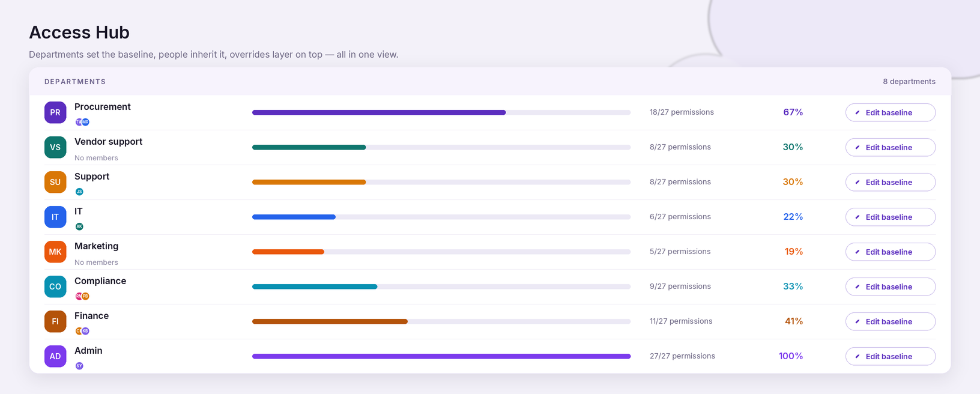The height and width of the screenshot is (394, 980).
Task: Click Marketing permissions progress bar
Action: 441,252
